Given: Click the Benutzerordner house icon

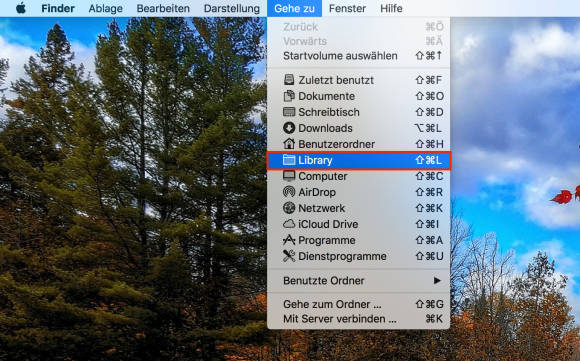Looking at the screenshot, I should tap(289, 144).
